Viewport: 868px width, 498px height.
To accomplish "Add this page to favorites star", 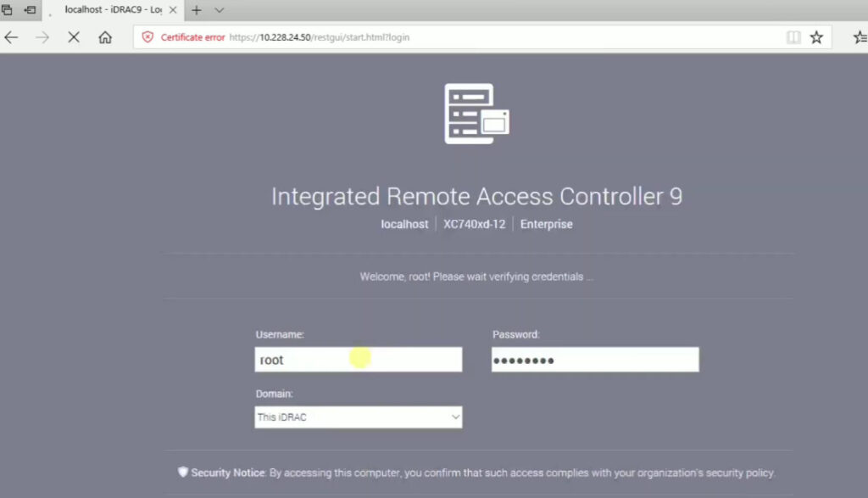I will (x=816, y=37).
